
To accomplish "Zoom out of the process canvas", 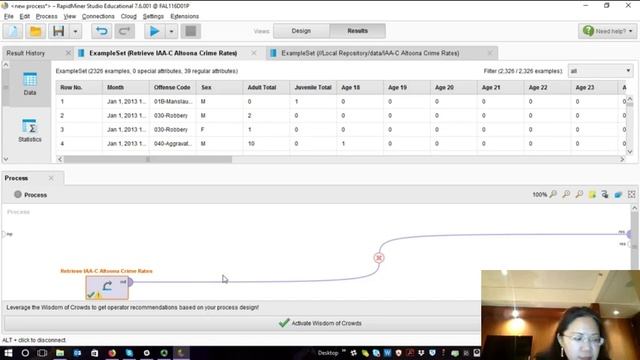I will coord(579,195).
